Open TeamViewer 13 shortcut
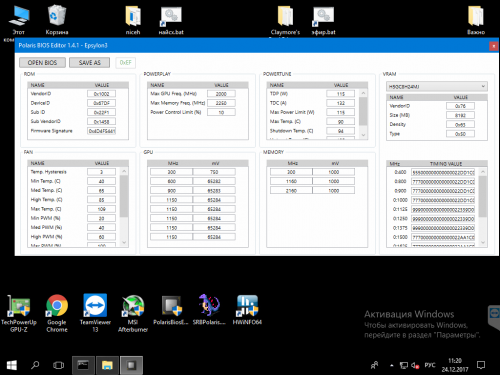This screenshot has height=375, width=500. click(x=95, y=313)
